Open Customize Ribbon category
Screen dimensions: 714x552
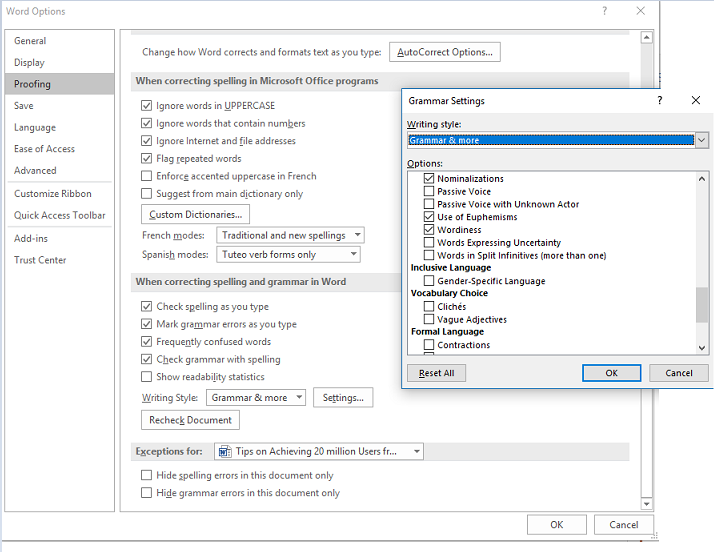tap(60, 194)
